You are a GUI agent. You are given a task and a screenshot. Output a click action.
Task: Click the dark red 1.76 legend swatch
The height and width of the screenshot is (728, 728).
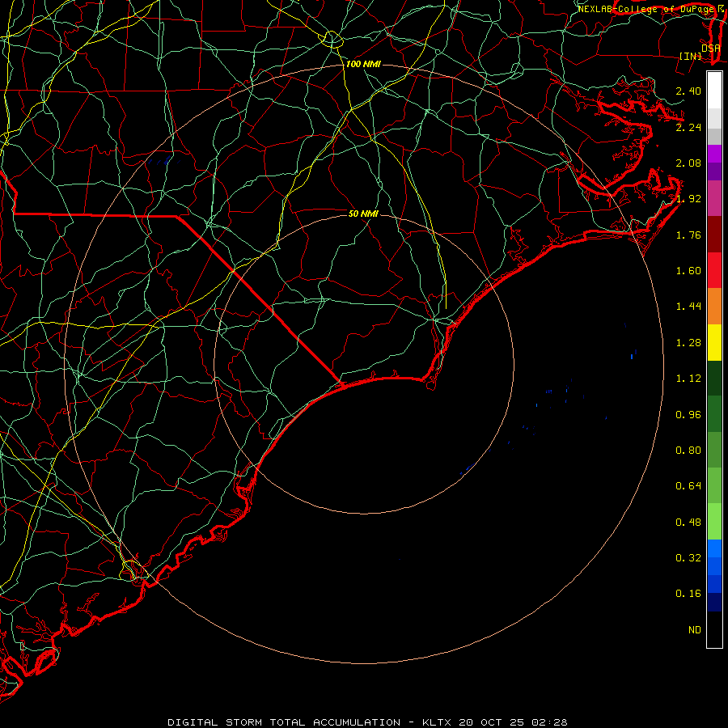click(714, 235)
